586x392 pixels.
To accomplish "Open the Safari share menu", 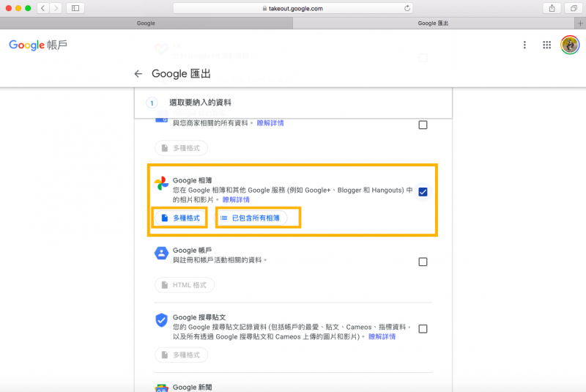I will [x=552, y=8].
